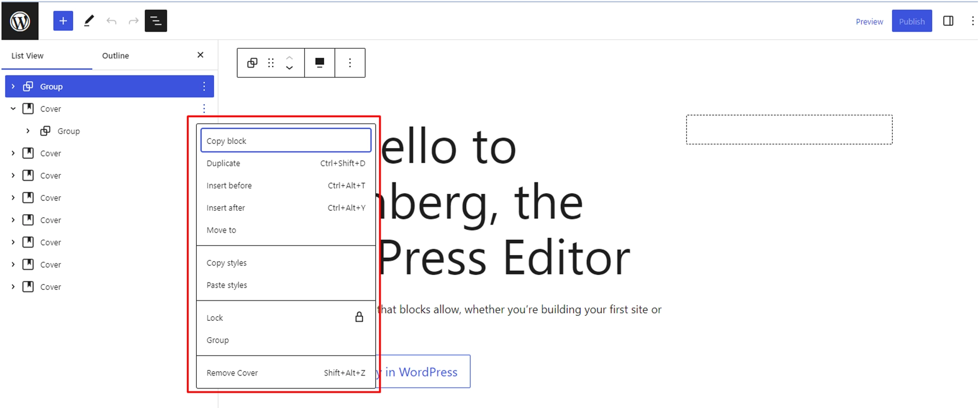Expand the nested Group under Cover
Image resolution: width=980 pixels, height=408 pixels.
[x=28, y=131]
